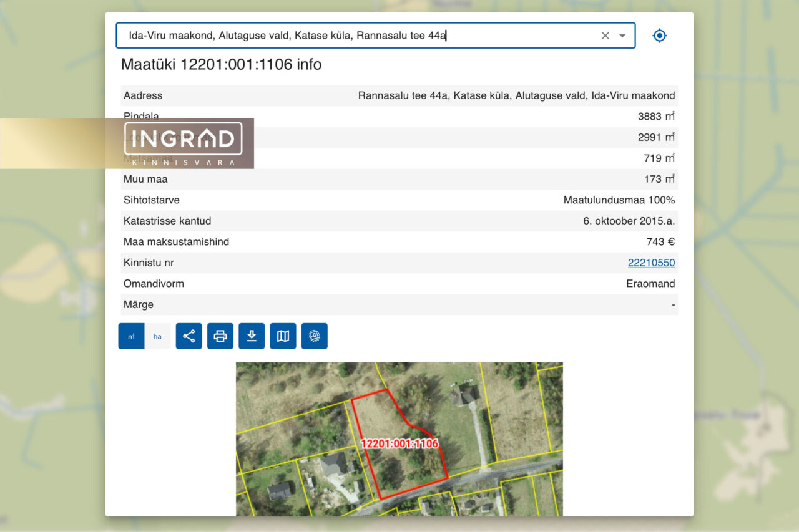Screen dimensions: 799x532
Task: Select the red parcel label 12201:001:1106 on map
Action: (x=399, y=444)
